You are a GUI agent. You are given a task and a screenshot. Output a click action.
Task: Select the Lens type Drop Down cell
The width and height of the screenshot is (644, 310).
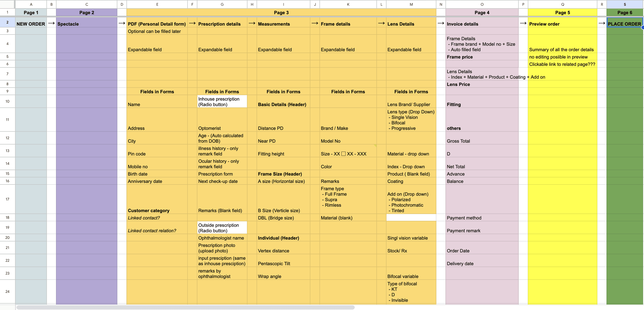[411, 120]
